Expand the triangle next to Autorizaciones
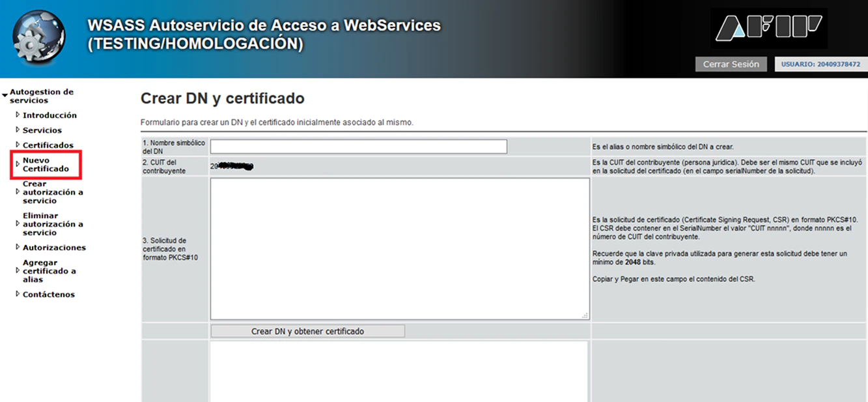Screen dimensions: 868x402 (x=18, y=248)
